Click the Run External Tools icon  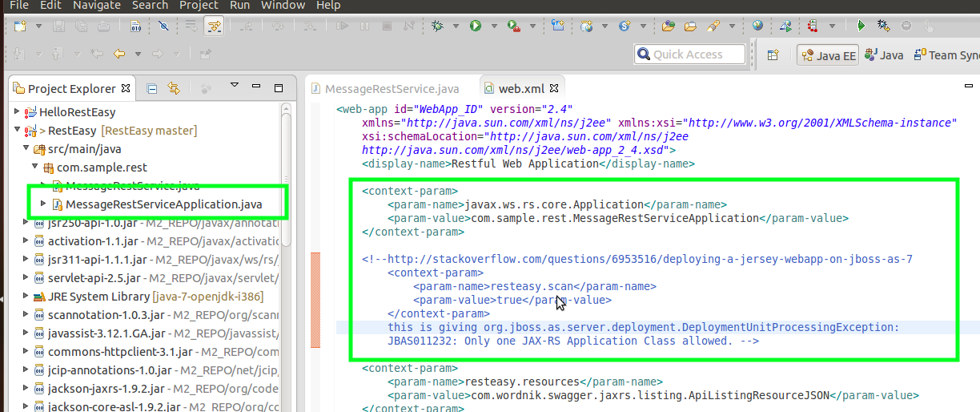click(x=513, y=26)
